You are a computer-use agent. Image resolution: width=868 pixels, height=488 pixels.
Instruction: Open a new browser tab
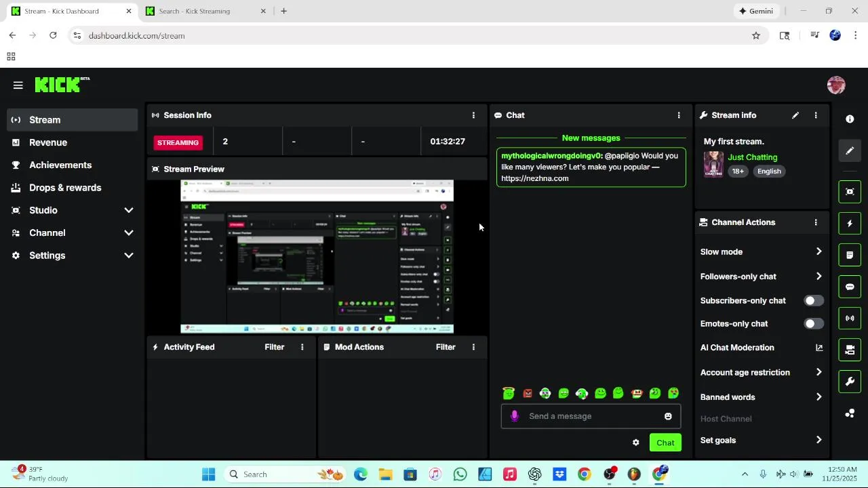pos(283,11)
